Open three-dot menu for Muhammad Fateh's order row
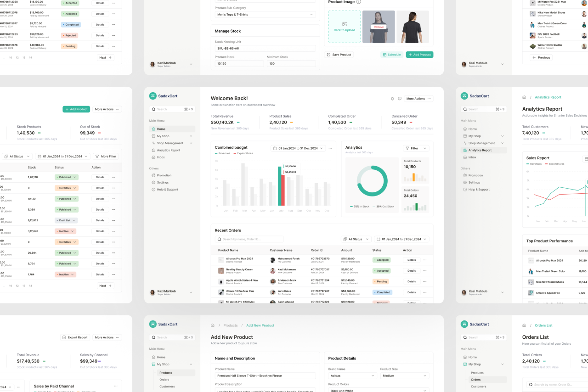 point(424,260)
